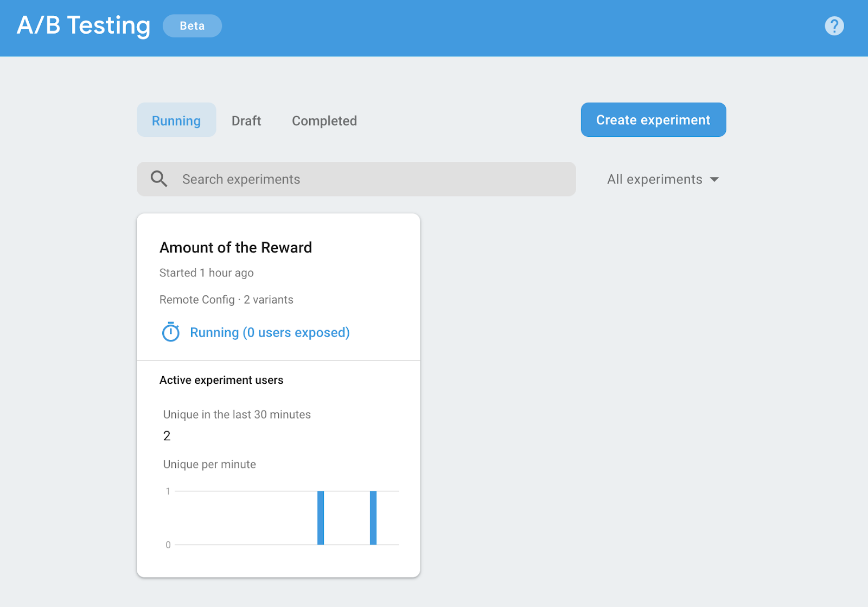The width and height of the screenshot is (868, 607).
Task: Select the second blue bar in chart
Action: tap(373, 517)
